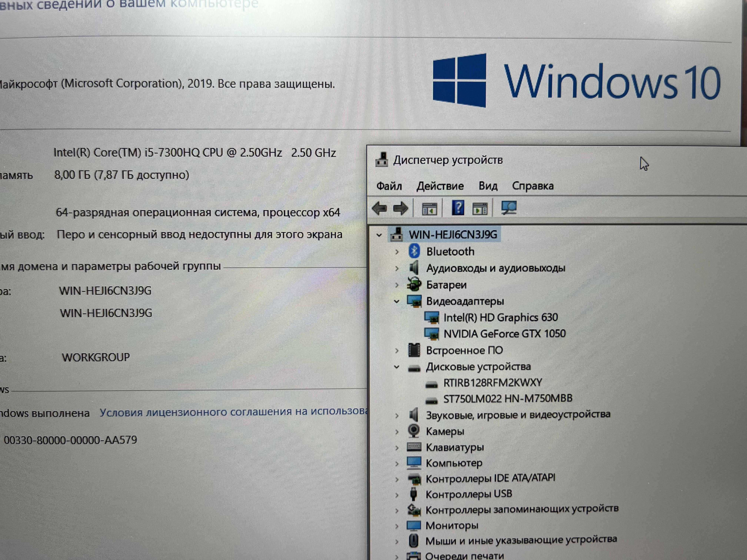Select Intel(R) HD Graphics 630 device
This screenshot has width=747, height=560.
coord(500,318)
